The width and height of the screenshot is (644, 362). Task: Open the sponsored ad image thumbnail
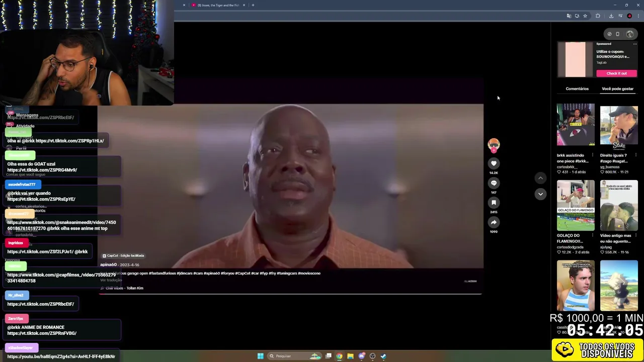pyautogui.click(x=576, y=59)
